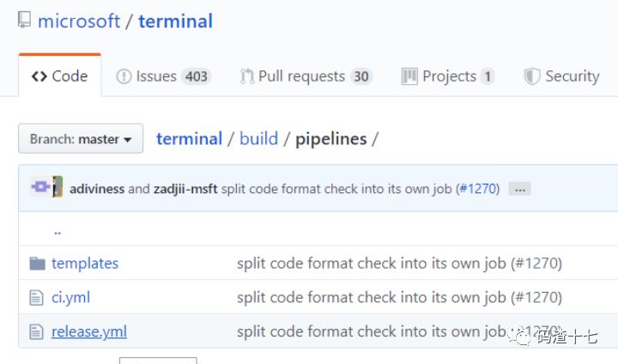Open the templates folder

tap(85, 264)
